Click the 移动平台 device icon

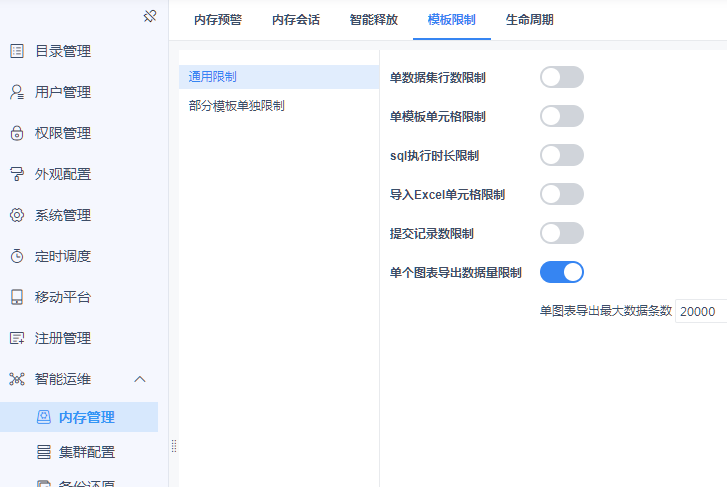(x=17, y=297)
